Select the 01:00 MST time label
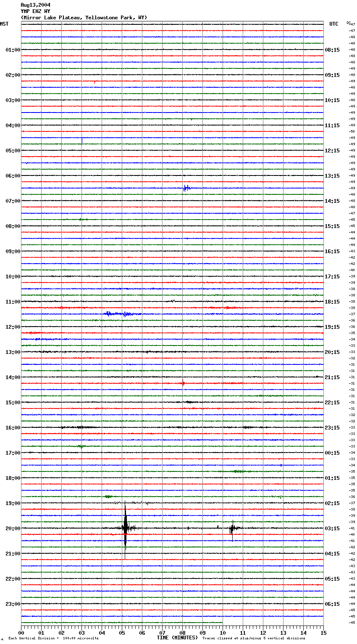This screenshot has width=357, height=644. pyautogui.click(x=13, y=50)
